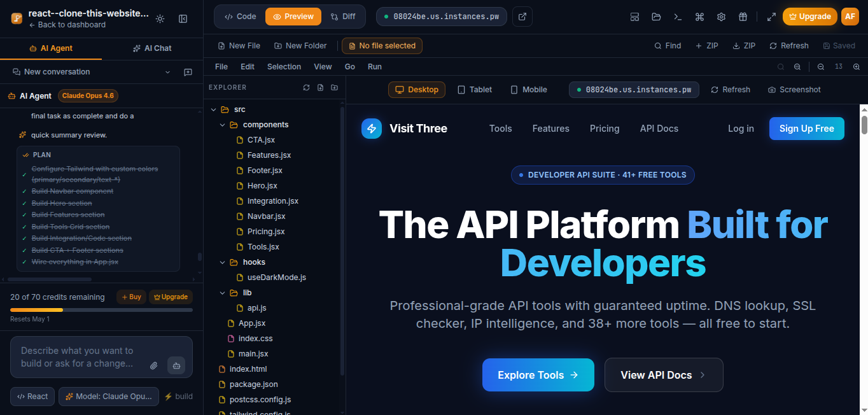The image size is (868, 415).
Task: Click the gift icon in top bar
Action: (x=743, y=17)
